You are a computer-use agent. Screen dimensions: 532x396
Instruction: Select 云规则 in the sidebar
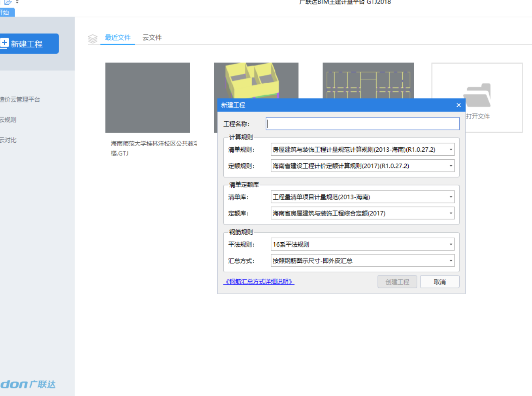(x=8, y=120)
